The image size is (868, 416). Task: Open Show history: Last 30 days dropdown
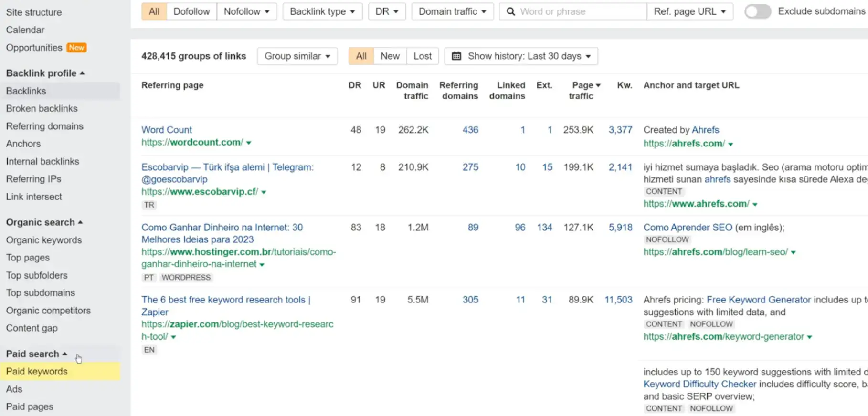(521, 56)
